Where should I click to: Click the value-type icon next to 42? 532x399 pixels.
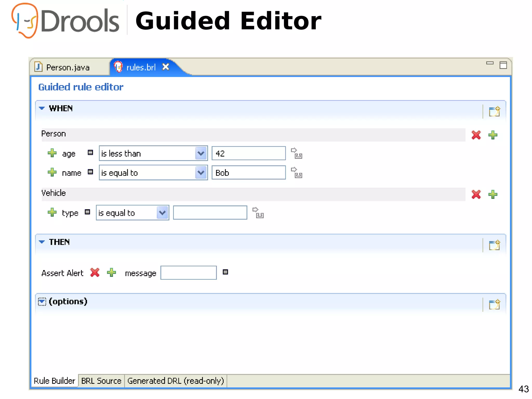(x=296, y=153)
